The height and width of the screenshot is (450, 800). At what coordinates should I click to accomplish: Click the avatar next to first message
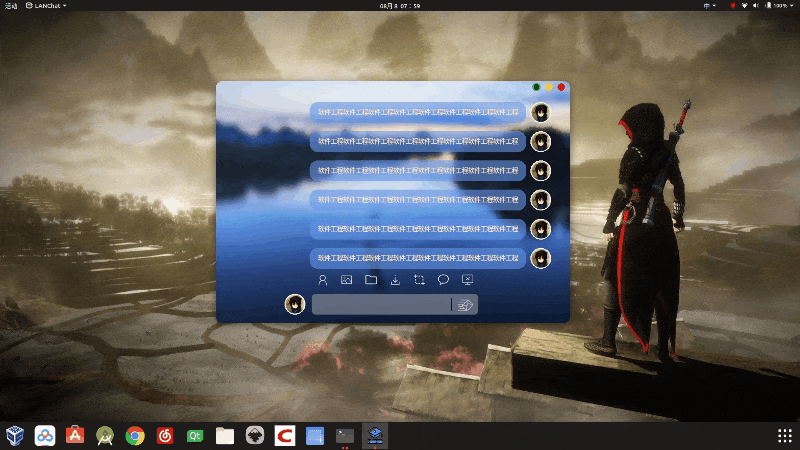[x=541, y=112]
